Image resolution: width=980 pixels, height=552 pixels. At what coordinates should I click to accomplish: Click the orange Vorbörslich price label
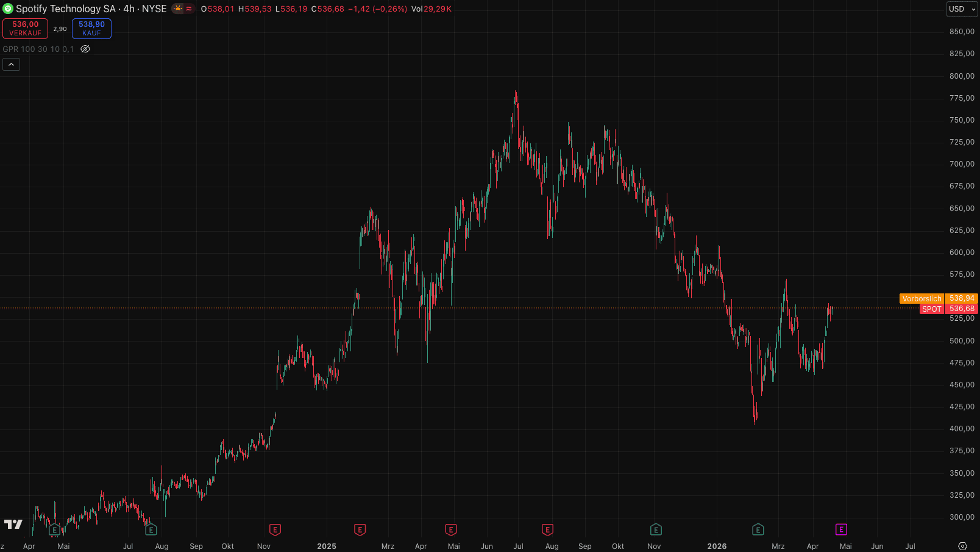pyautogui.click(x=921, y=298)
